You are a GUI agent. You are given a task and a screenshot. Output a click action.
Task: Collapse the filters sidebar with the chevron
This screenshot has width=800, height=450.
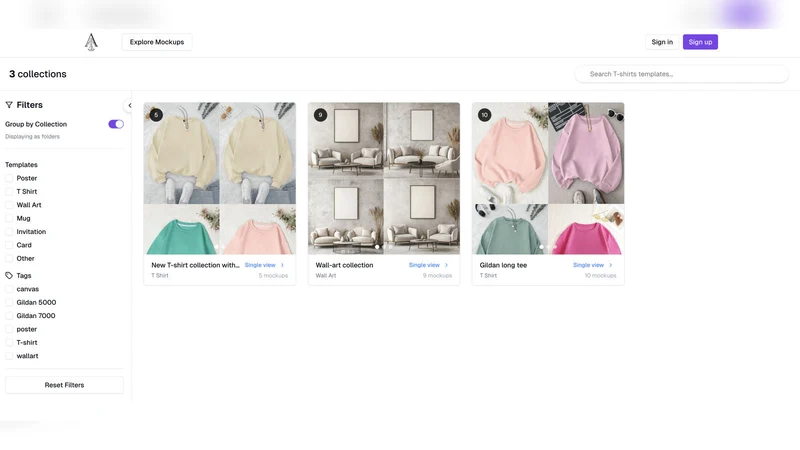point(130,105)
